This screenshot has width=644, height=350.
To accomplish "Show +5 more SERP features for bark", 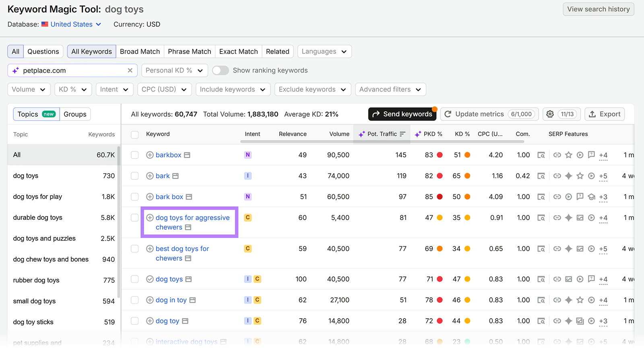I will click(603, 176).
